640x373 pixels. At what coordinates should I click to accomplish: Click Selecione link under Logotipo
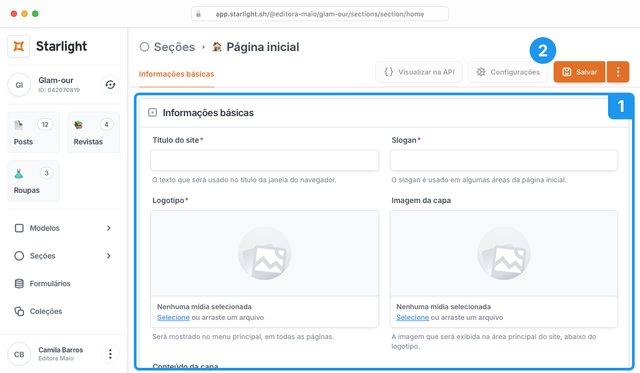(x=173, y=317)
